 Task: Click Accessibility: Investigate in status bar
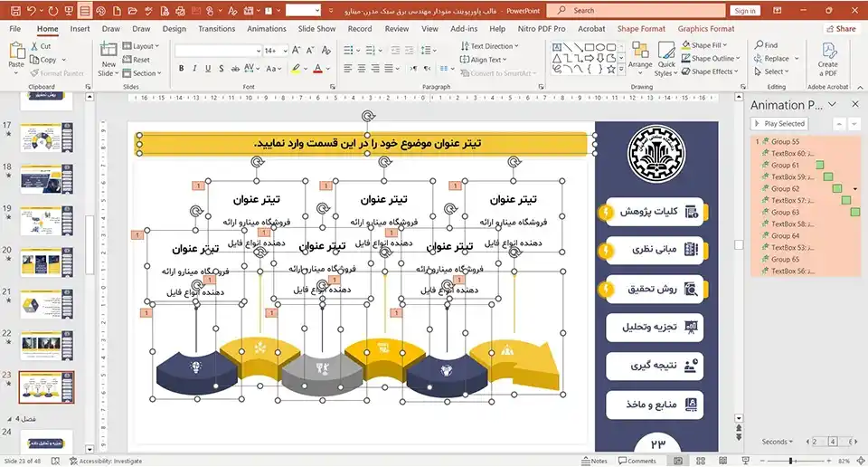pyautogui.click(x=106, y=461)
